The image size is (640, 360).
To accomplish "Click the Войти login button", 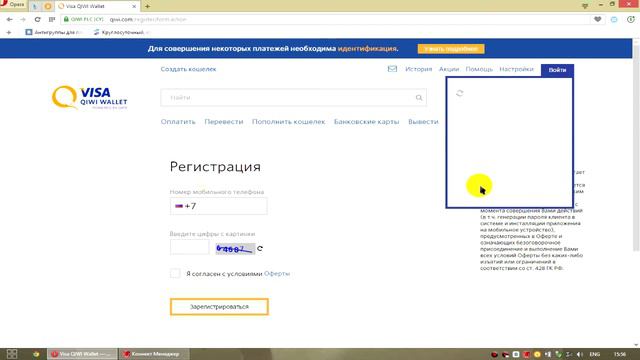I will (557, 70).
